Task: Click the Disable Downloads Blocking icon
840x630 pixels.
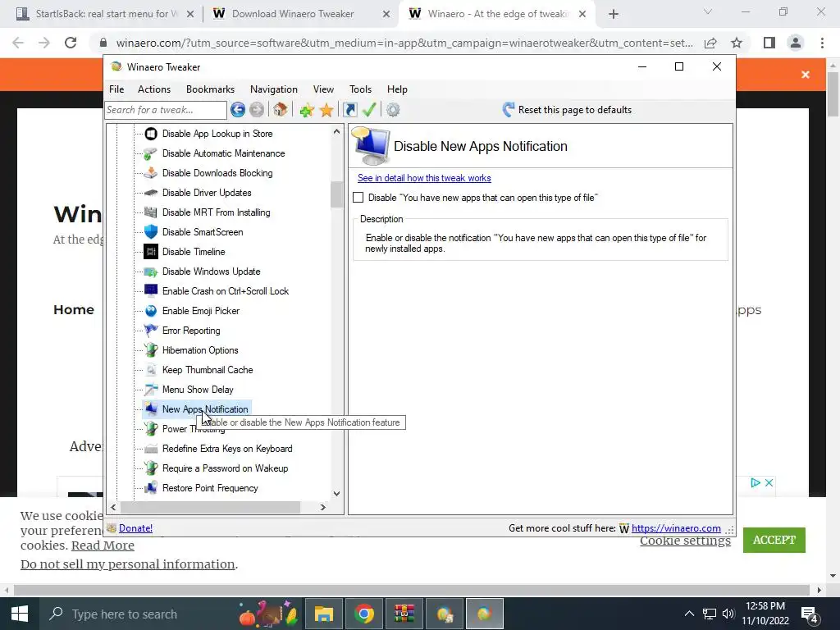Action: coord(151,173)
